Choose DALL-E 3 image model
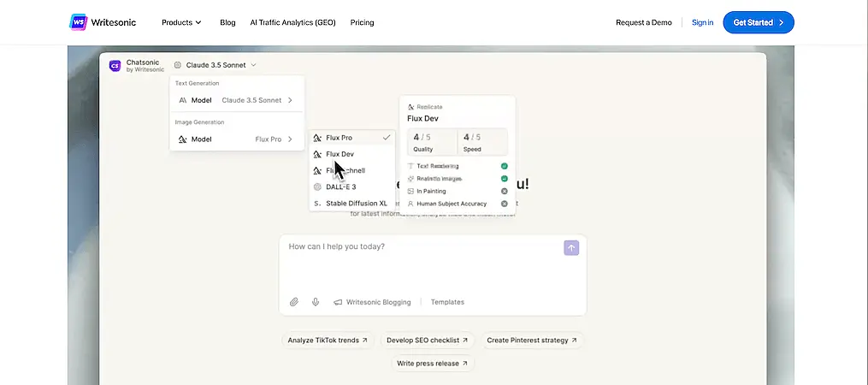This screenshot has height=385, width=868. coord(352,187)
